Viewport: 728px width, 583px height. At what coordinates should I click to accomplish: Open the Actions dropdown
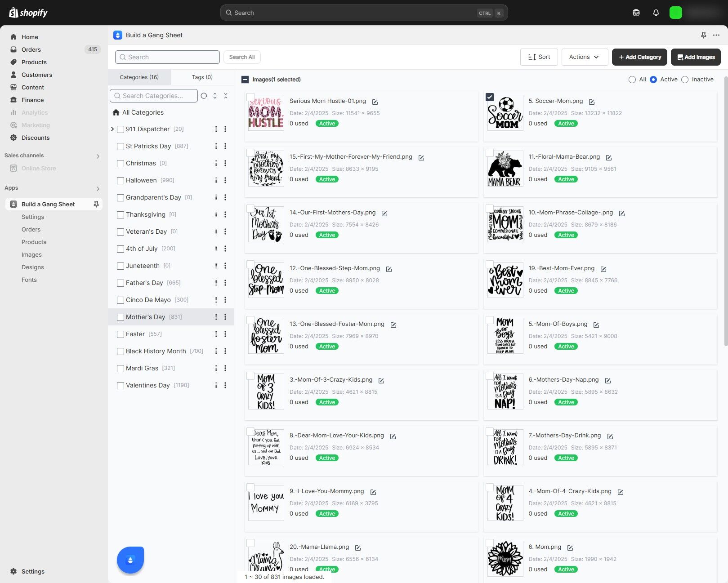click(x=584, y=57)
